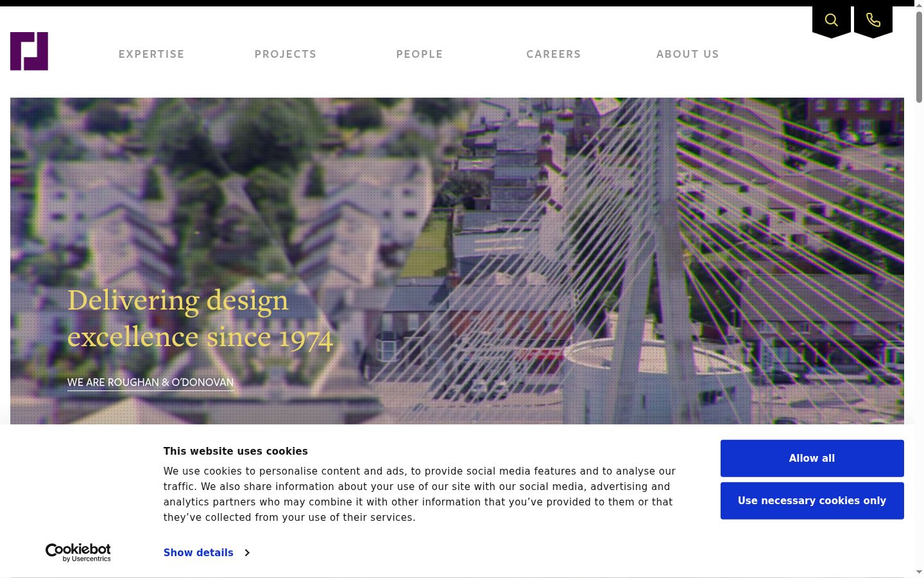Navigate to the People section

tap(420, 55)
